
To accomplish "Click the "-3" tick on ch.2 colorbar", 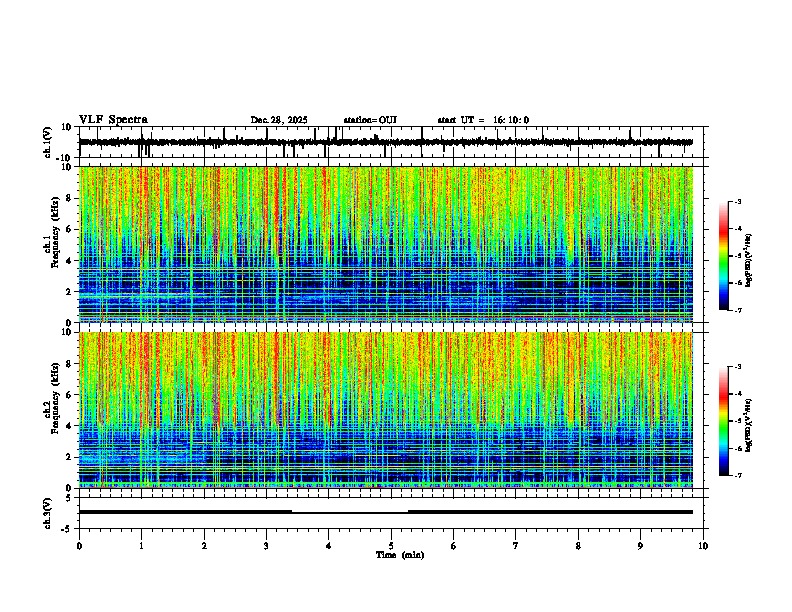I will [x=737, y=367].
